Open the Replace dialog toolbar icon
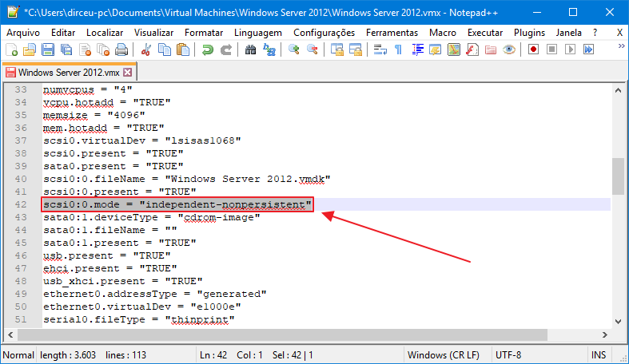Viewport: 629px width, 364px height. coord(269,50)
